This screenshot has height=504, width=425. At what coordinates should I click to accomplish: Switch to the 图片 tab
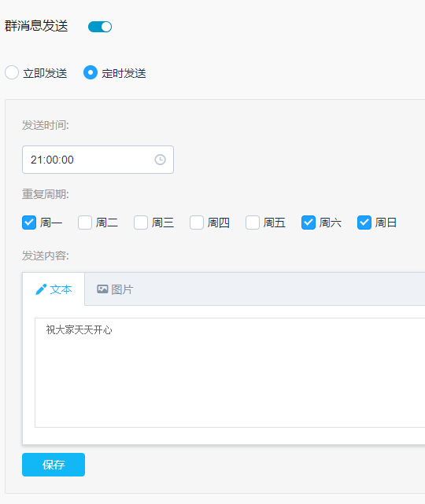(x=115, y=289)
